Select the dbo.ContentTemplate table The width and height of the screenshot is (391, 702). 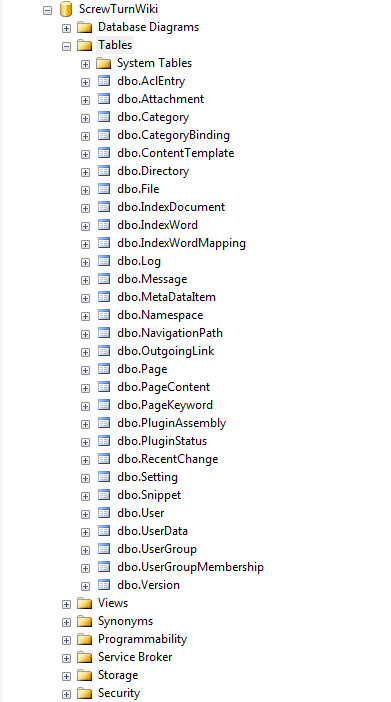click(x=176, y=153)
